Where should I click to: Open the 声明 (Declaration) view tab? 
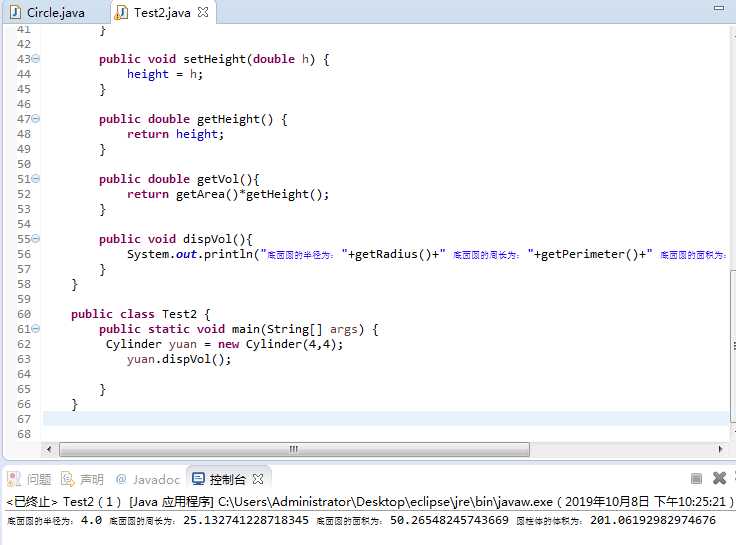pos(82,479)
